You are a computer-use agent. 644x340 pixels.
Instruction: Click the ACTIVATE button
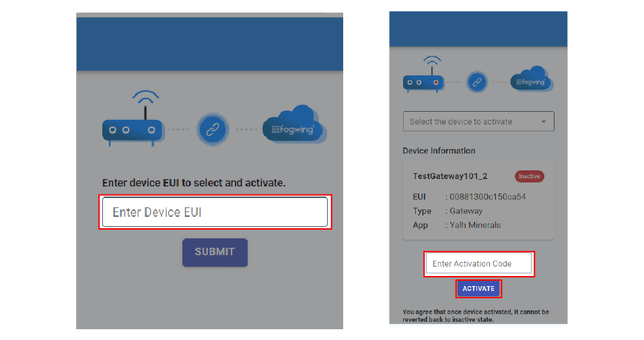(478, 289)
